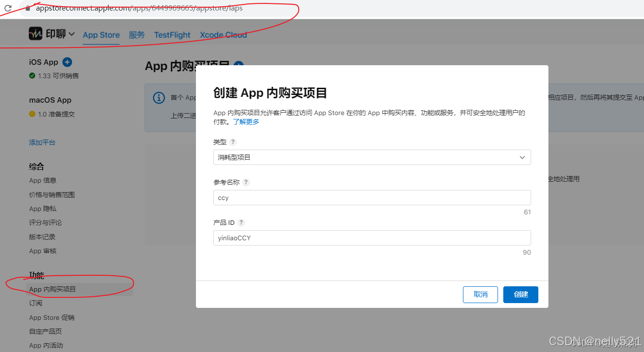Click the 产品 ID field containing yinliaoCCY
This screenshot has height=352, width=644.
click(x=372, y=238)
